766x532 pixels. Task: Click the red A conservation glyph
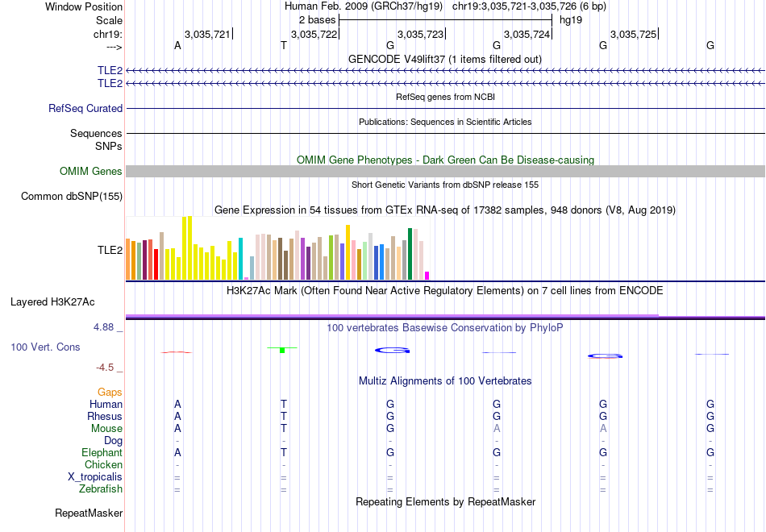[177, 352]
